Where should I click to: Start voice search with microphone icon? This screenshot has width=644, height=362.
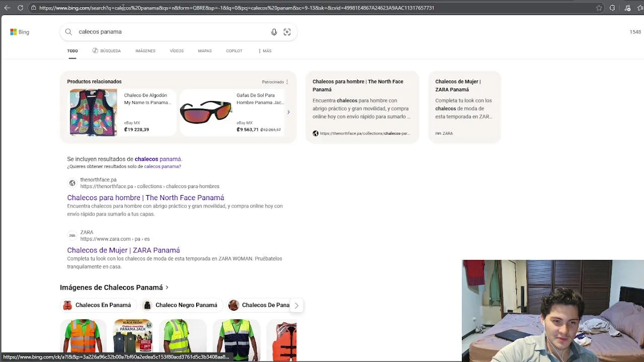point(274,32)
